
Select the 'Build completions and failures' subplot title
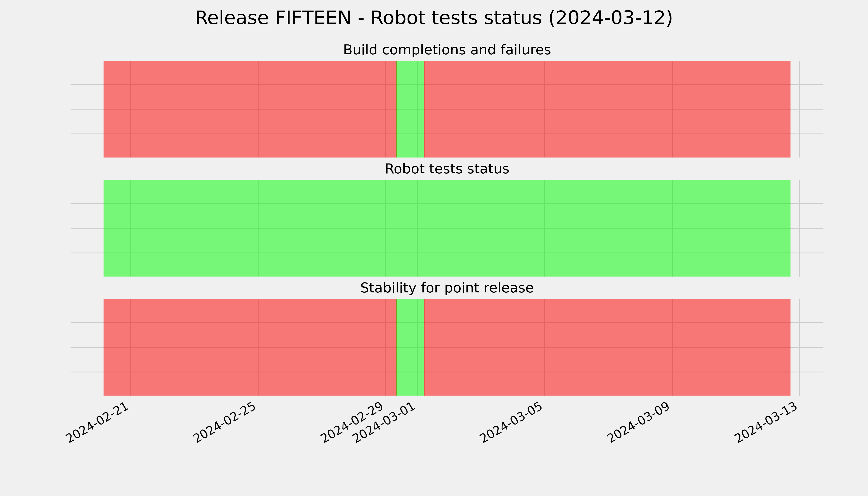pos(447,50)
